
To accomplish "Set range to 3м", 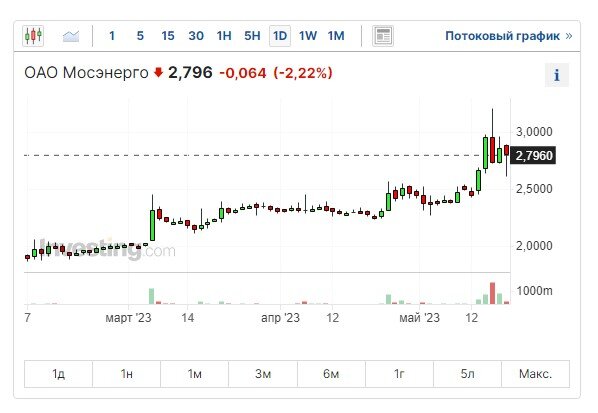I will (x=263, y=374).
